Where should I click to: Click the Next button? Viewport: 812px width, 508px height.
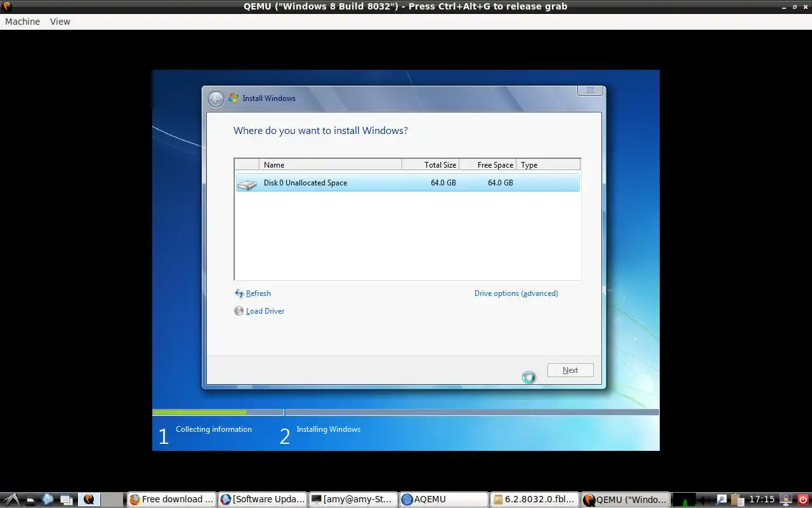coord(570,370)
